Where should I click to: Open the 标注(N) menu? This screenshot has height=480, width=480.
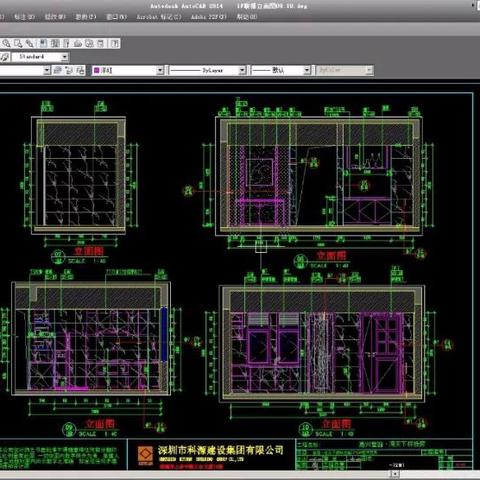(24, 17)
